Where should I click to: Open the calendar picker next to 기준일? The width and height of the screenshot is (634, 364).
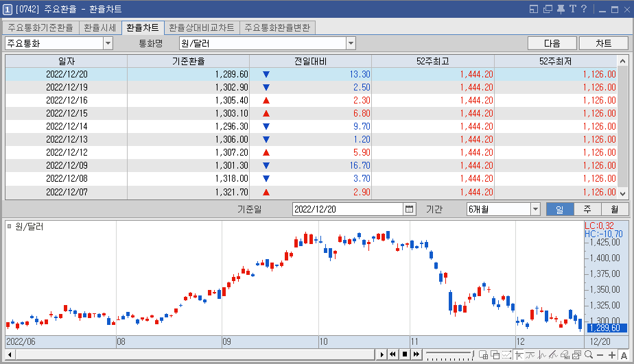click(409, 209)
